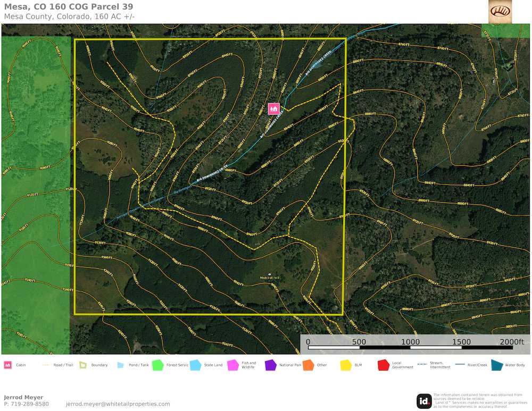Click the Stream, Intermittent legend symbol

422,365
